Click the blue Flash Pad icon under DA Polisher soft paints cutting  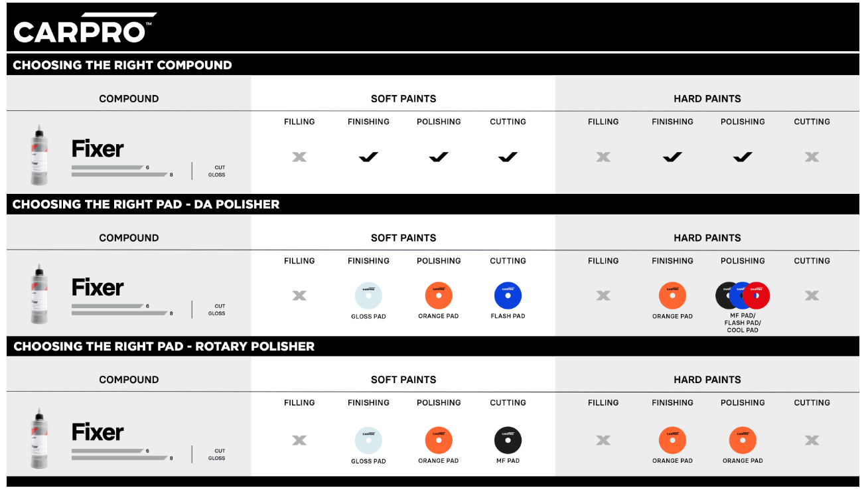[x=508, y=296]
